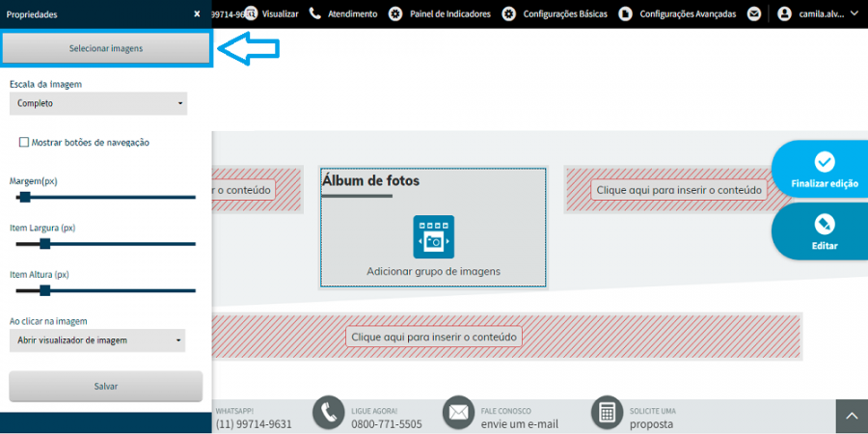Expand the Ao clicar na imagem dropdown
This screenshot has height=434, width=868.
[97, 340]
